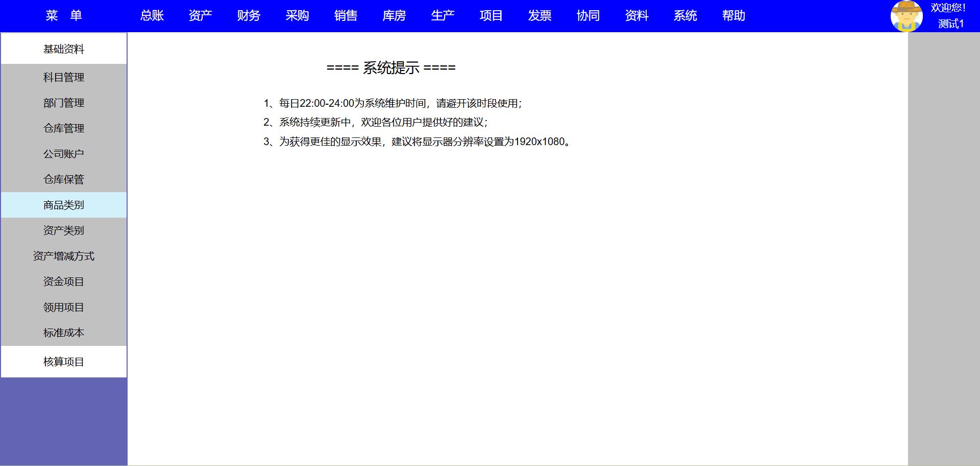Select the 发票 menu item
This screenshot has height=466, width=980.
tap(540, 16)
